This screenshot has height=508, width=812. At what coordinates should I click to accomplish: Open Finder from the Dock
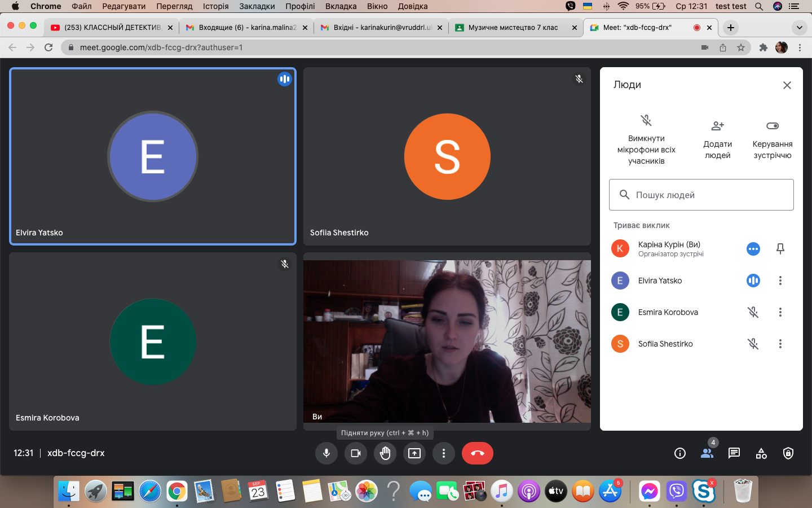click(x=69, y=491)
